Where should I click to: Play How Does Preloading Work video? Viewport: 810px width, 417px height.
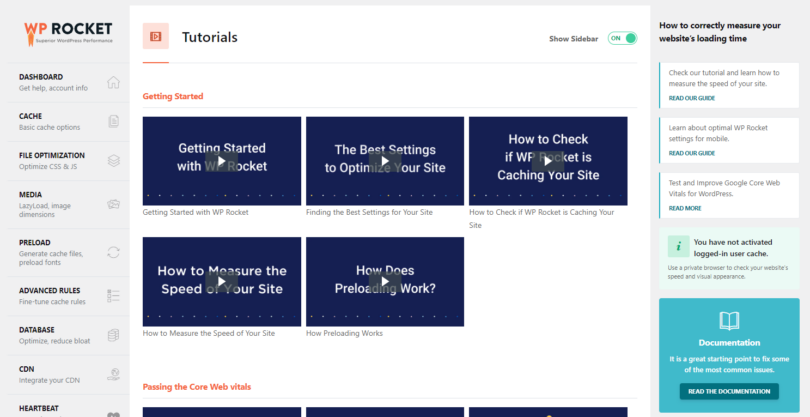click(x=385, y=282)
